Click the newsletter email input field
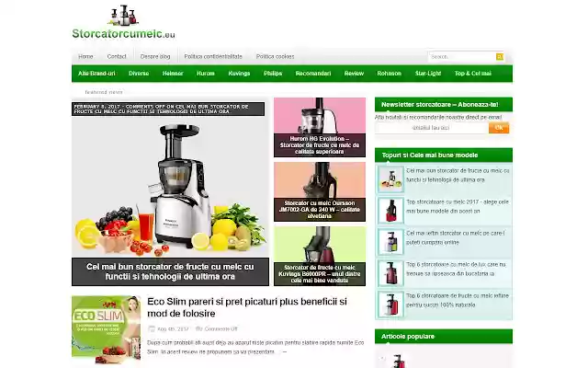 tap(431, 128)
